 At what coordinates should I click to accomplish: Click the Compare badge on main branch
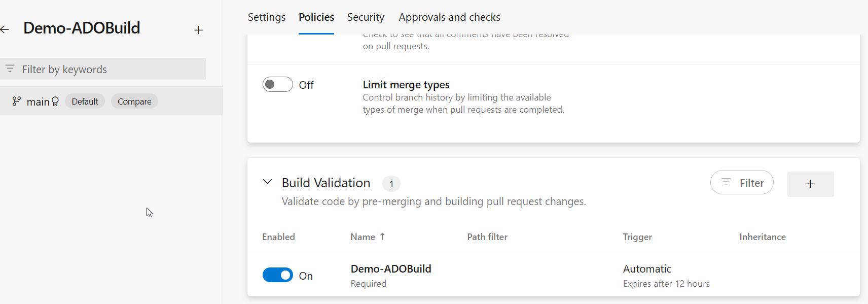pos(134,102)
